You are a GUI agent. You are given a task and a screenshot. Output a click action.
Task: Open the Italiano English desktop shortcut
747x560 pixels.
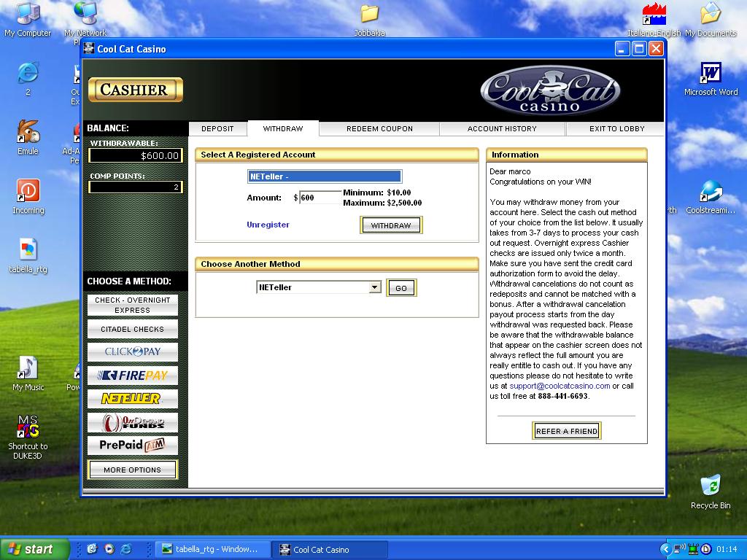pos(654,20)
